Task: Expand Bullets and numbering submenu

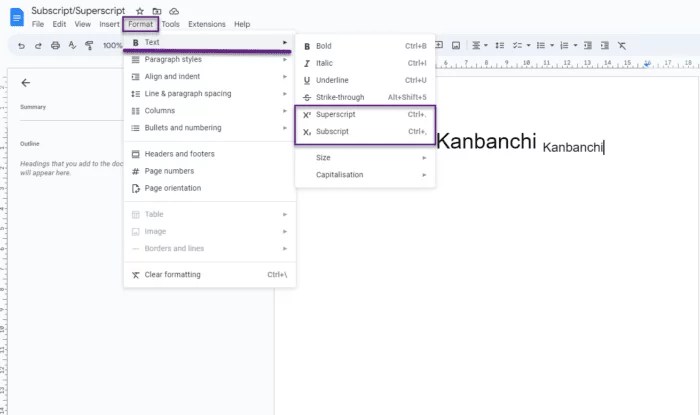Action: [x=210, y=128]
